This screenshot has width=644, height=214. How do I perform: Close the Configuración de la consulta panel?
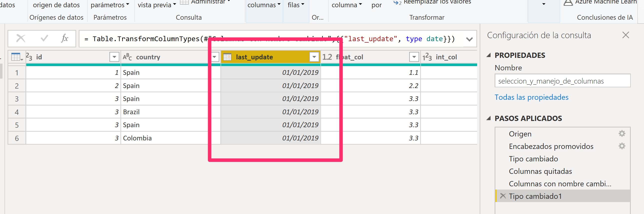coord(626,35)
